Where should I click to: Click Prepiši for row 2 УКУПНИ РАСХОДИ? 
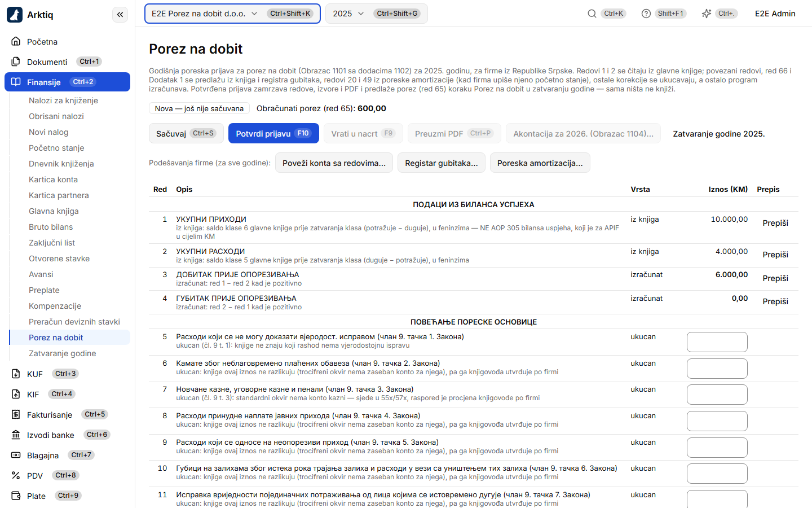775,255
